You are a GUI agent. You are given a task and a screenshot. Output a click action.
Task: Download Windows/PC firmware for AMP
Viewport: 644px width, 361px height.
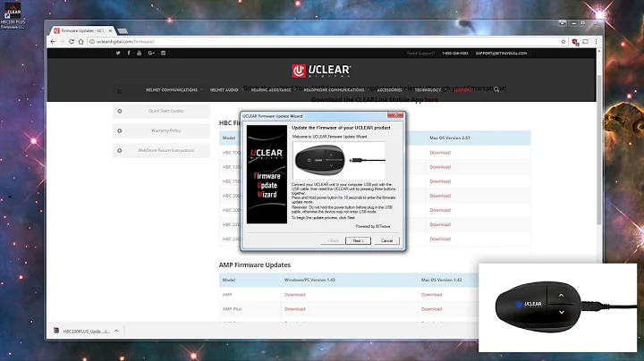294,295
